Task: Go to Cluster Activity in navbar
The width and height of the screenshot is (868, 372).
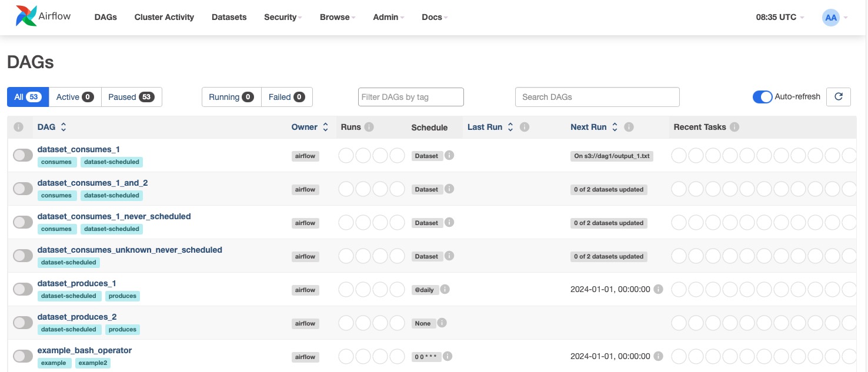Action: 164,18
